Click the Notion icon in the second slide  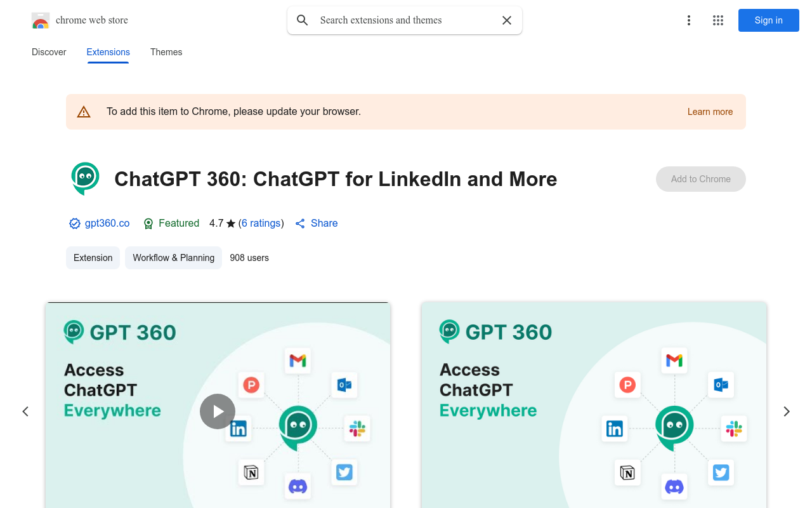[627, 472]
